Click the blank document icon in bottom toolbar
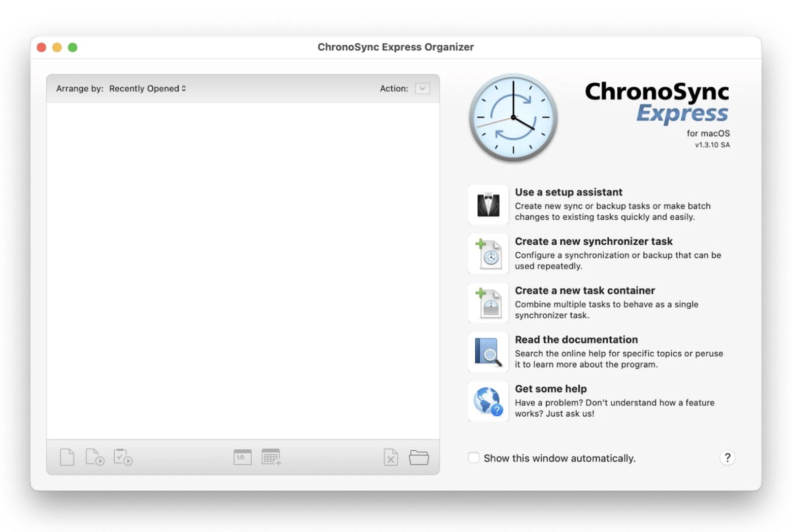792x532 pixels. pos(67,457)
